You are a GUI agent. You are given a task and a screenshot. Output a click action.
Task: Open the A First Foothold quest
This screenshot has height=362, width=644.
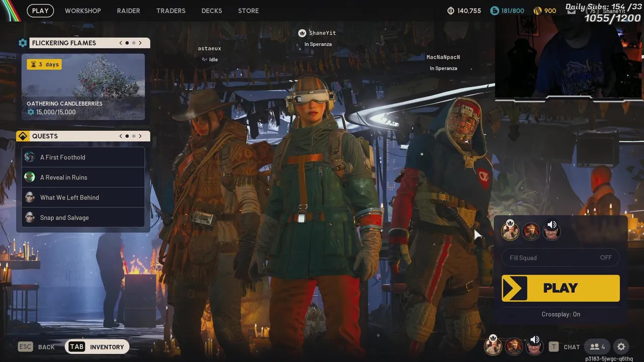pyautogui.click(x=83, y=157)
